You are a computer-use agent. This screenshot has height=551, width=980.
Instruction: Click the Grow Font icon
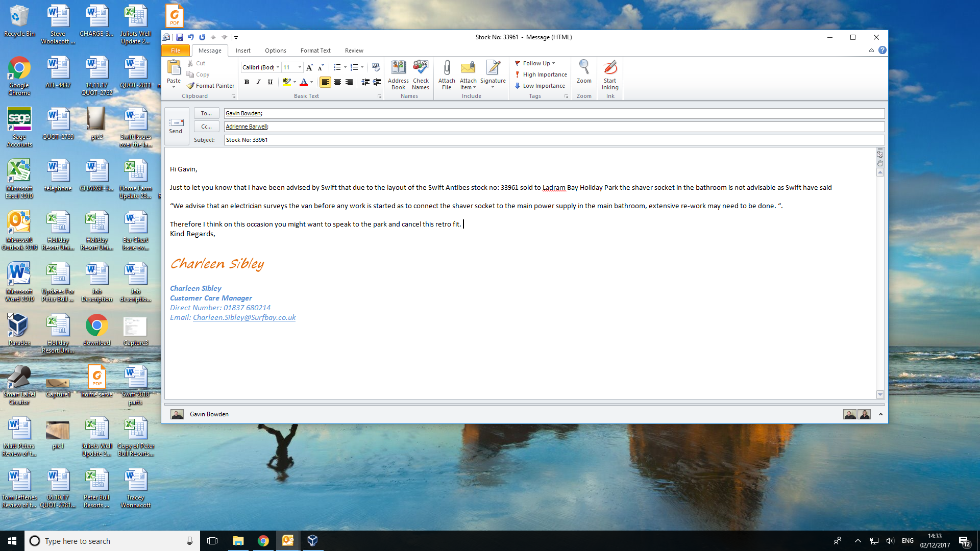point(309,67)
